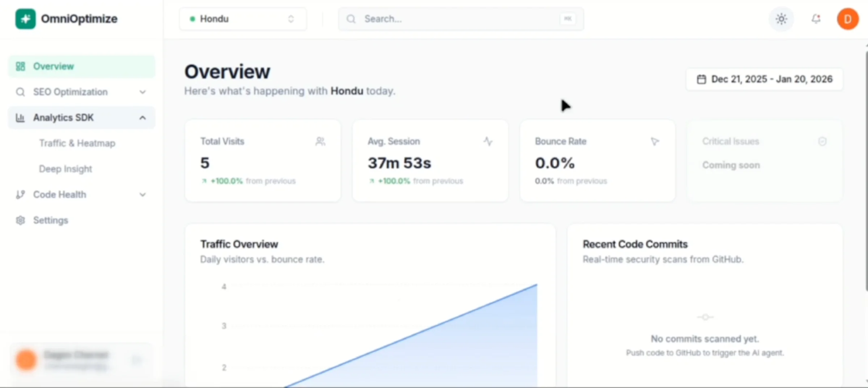The height and width of the screenshot is (388, 868).
Task: Expand the Code Health chevron
Action: pos(143,195)
